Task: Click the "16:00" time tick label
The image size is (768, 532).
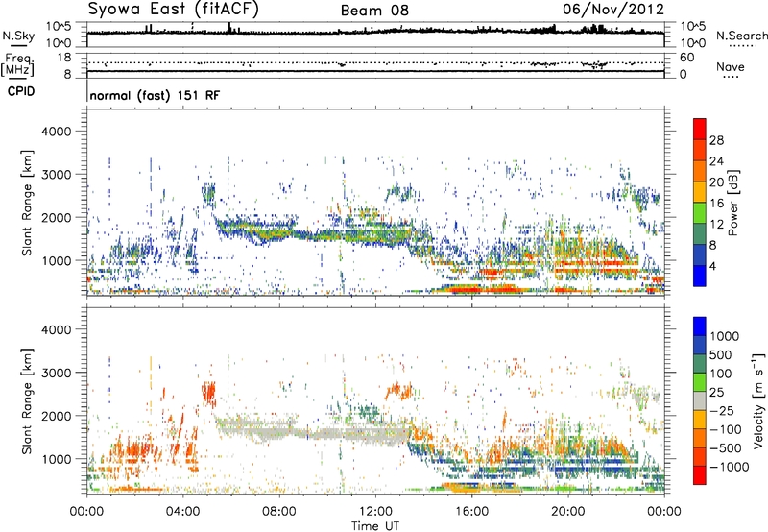Action: coord(471,512)
